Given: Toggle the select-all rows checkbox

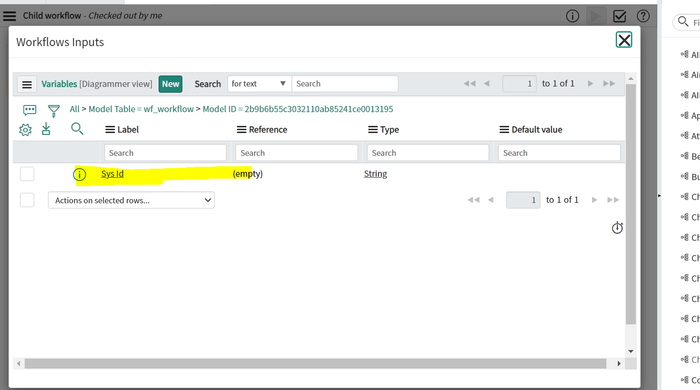Looking at the screenshot, I should pyautogui.click(x=27, y=200).
